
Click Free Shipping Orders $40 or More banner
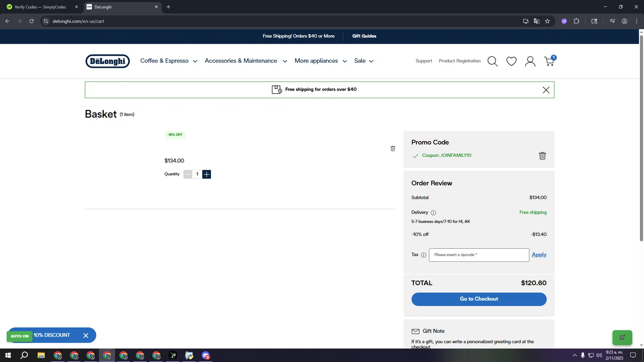click(298, 36)
